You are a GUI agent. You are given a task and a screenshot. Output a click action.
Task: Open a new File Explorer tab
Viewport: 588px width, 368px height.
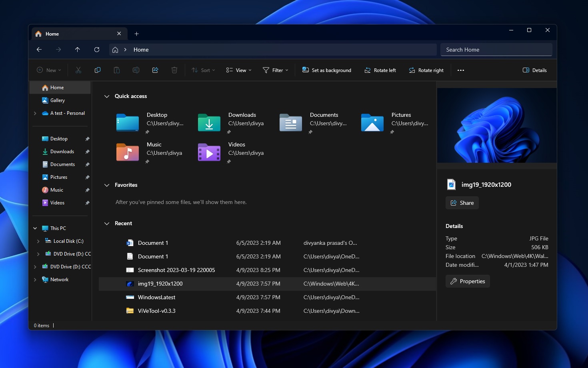pos(136,34)
